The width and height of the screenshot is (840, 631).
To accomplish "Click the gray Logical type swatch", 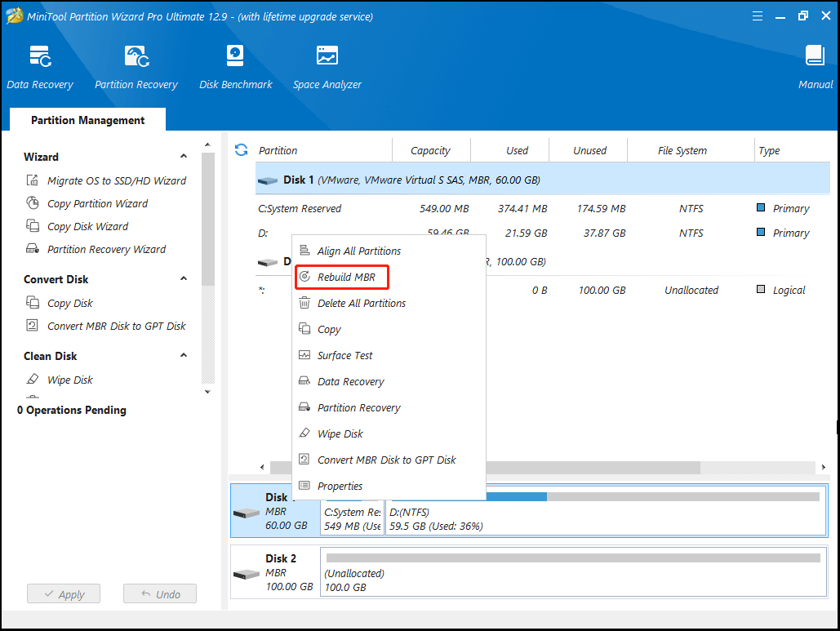I will pyautogui.click(x=760, y=289).
